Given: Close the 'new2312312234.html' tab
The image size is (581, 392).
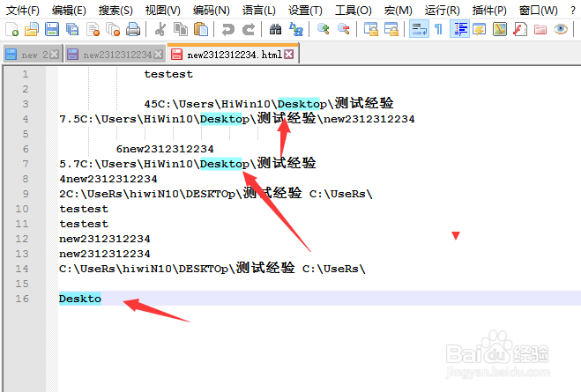Looking at the screenshot, I should click(289, 55).
